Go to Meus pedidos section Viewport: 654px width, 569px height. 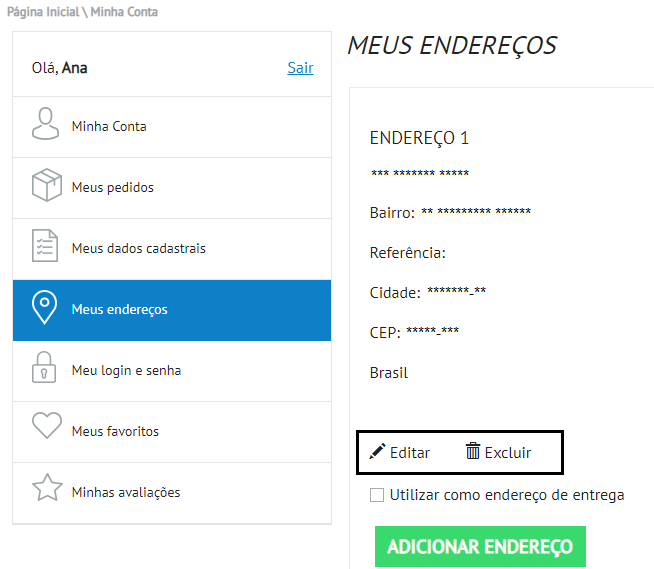(113, 188)
